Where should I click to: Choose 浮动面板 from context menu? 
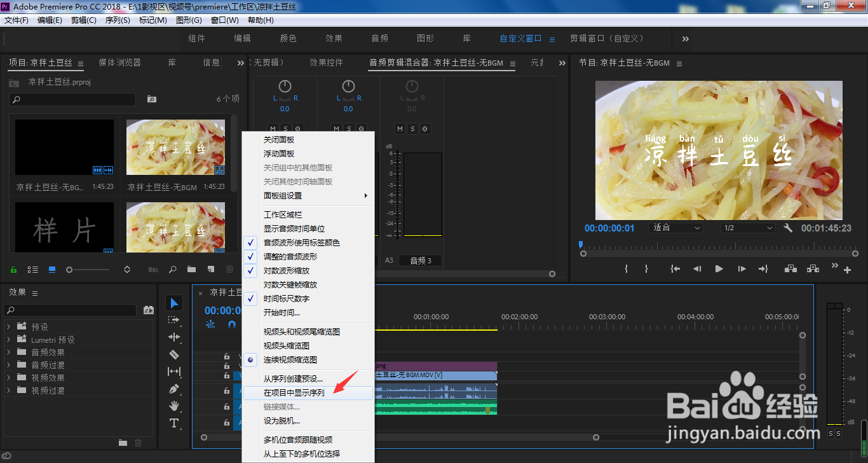(x=308, y=153)
